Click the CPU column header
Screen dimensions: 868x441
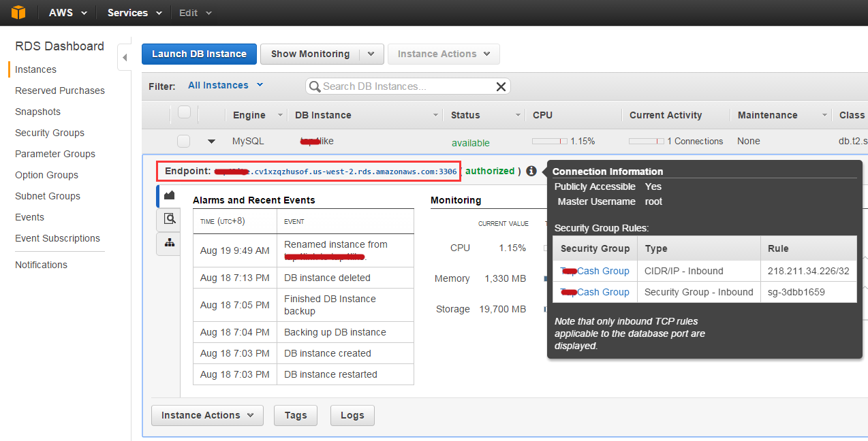click(542, 115)
